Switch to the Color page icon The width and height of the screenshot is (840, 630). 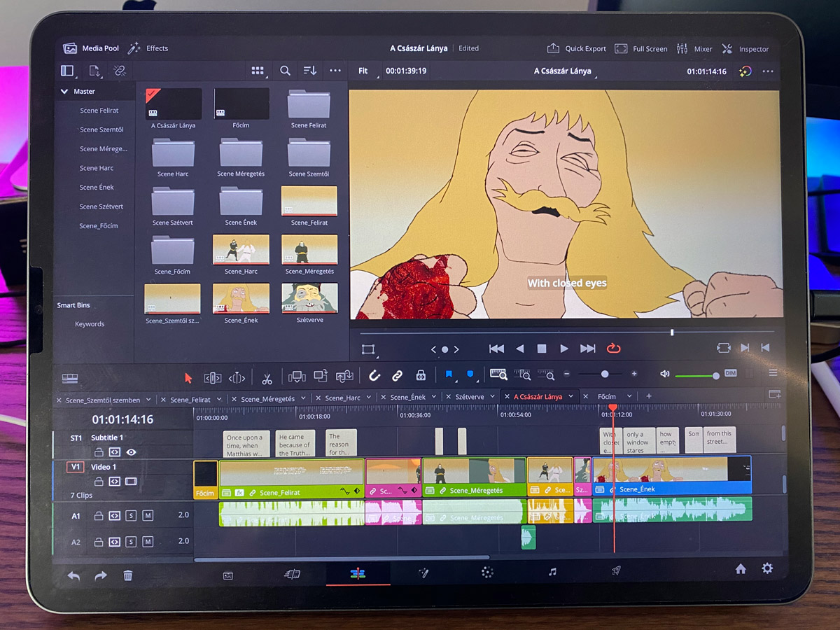(487, 573)
